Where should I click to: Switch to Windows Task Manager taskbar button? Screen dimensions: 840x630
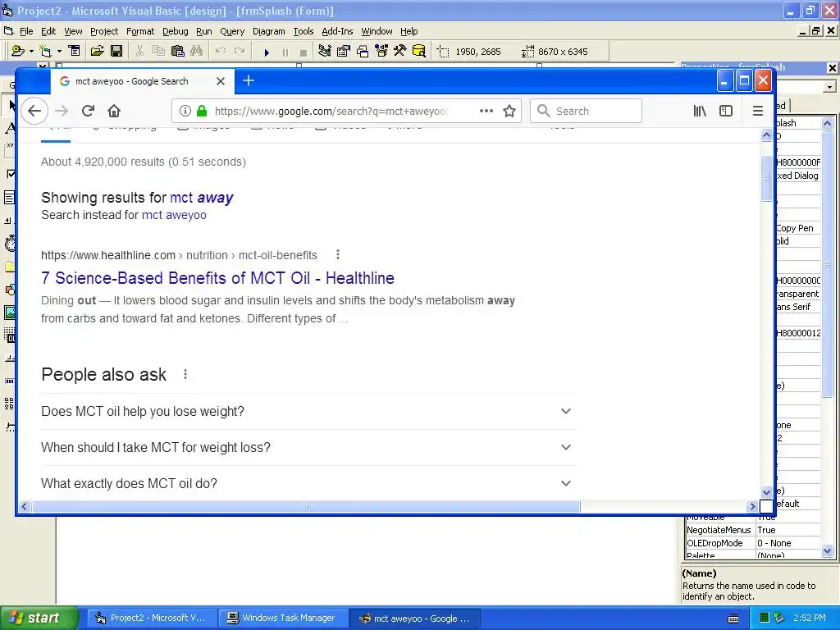point(282,619)
